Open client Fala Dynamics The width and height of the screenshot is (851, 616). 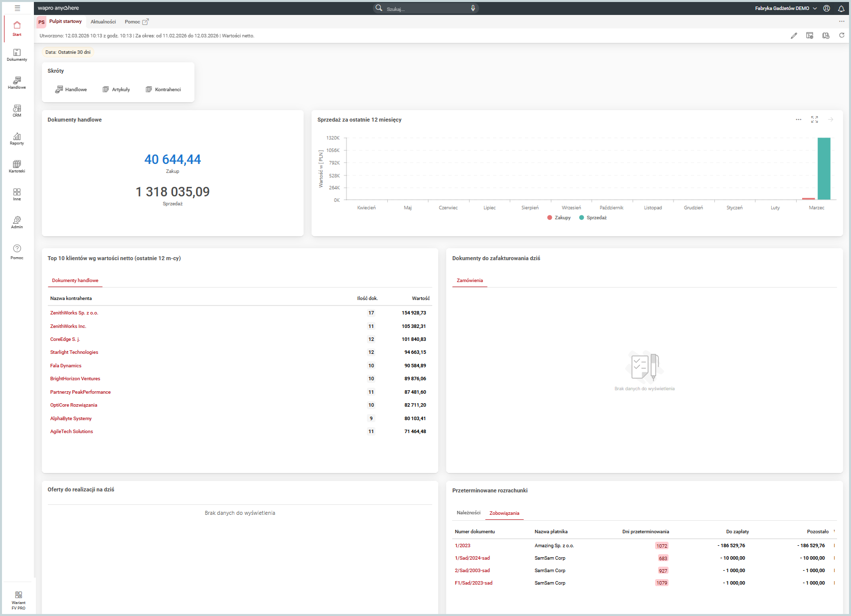coord(66,366)
